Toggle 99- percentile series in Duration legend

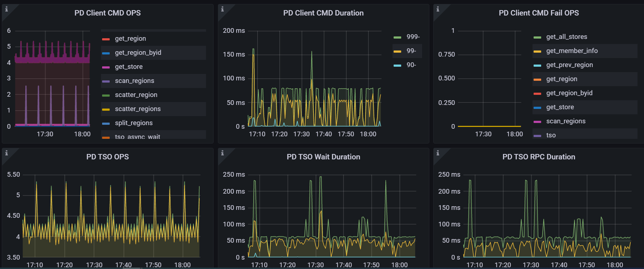point(411,51)
